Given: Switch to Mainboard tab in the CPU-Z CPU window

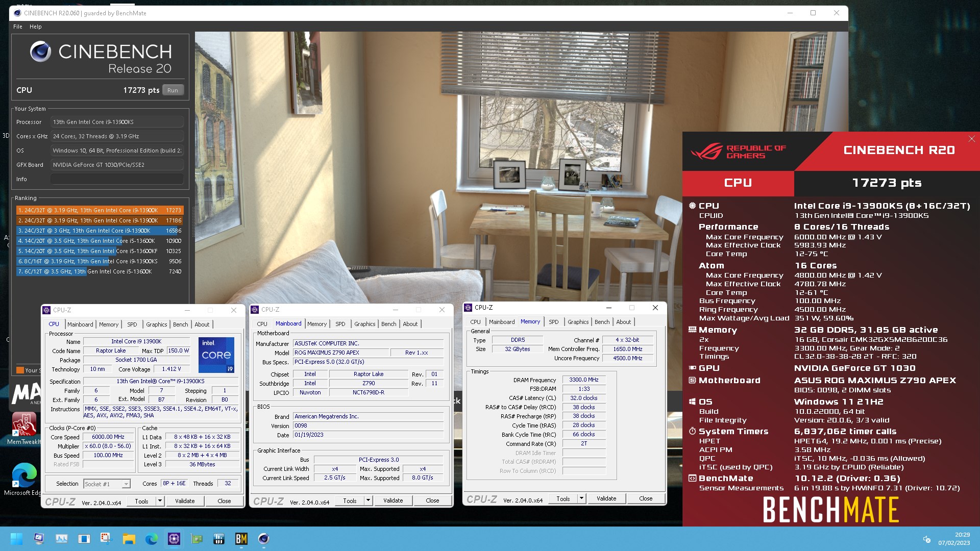Looking at the screenshot, I should click(80, 324).
